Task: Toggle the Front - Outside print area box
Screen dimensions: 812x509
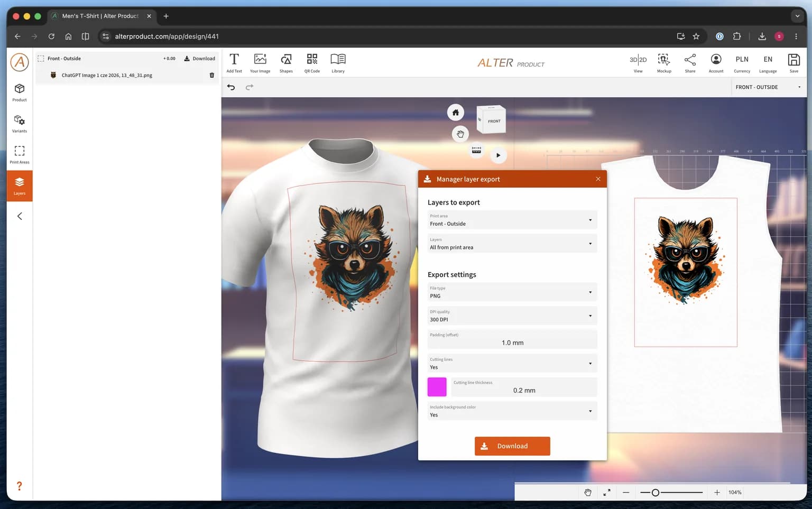Action: (x=41, y=59)
